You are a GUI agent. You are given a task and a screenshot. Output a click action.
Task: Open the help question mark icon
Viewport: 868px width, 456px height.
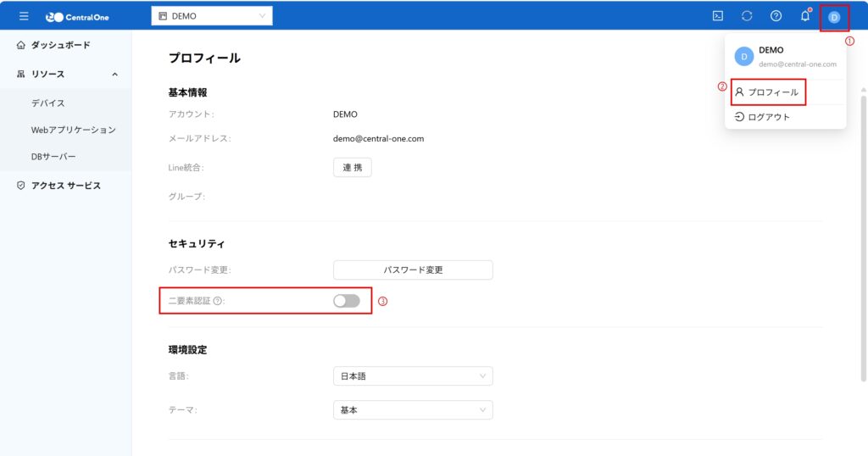pos(776,16)
